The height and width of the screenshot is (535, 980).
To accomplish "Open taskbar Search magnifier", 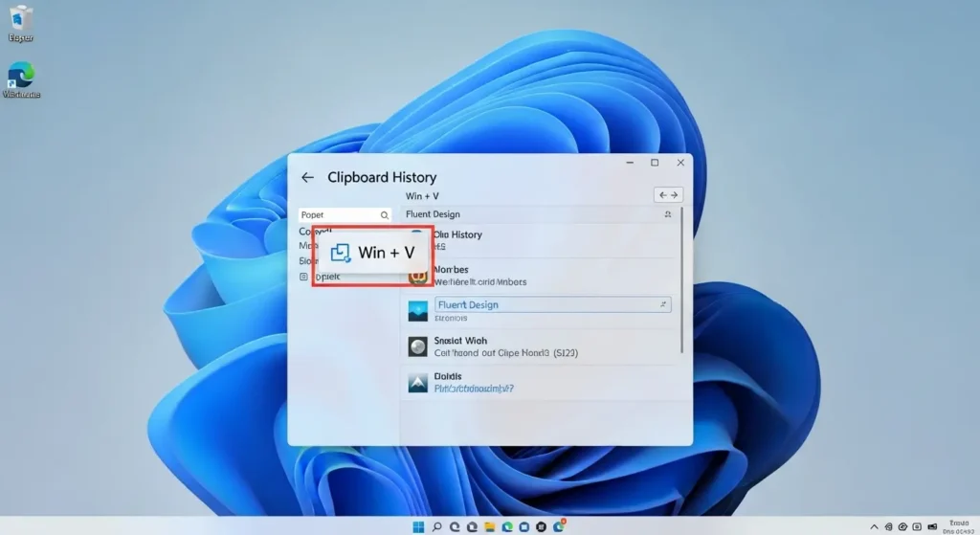I will (436, 527).
